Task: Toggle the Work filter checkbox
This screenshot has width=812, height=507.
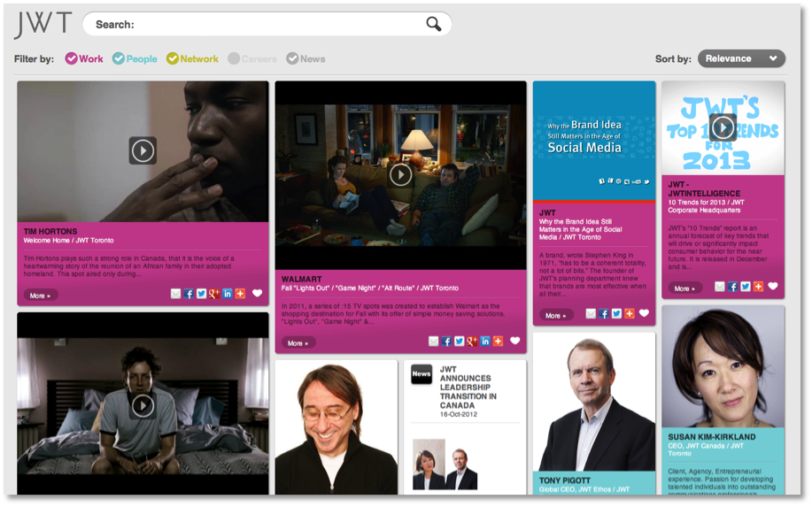Action: (x=71, y=59)
